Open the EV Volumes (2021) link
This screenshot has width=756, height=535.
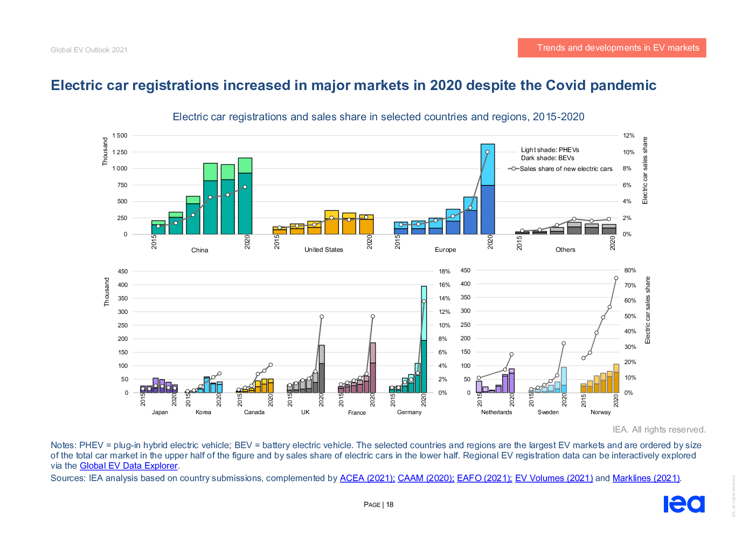pos(553,478)
